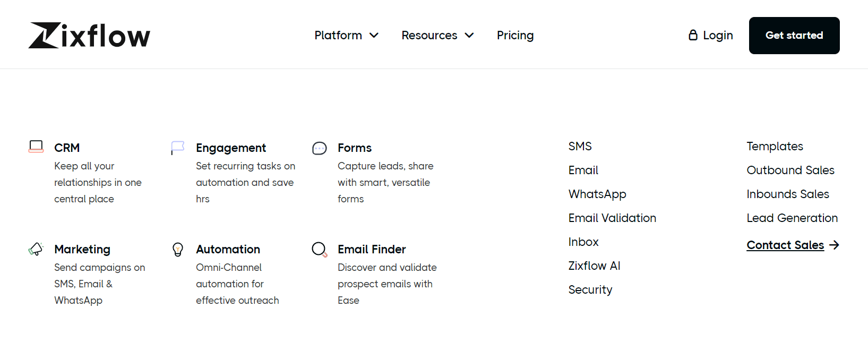868x350 pixels.
Task: Open the Pricing page
Action: point(514,35)
